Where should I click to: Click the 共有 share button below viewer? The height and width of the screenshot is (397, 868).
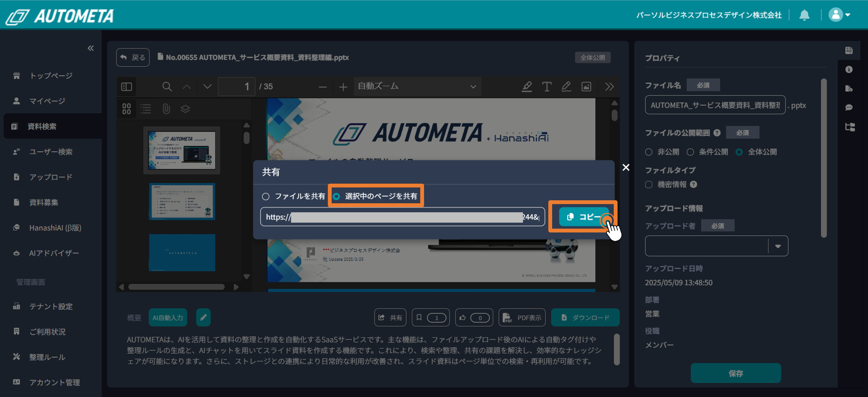pyautogui.click(x=390, y=317)
